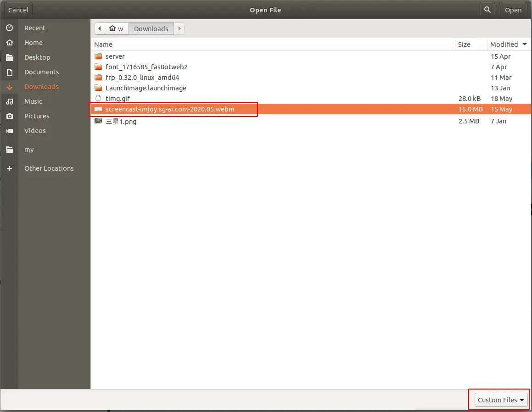Open the 'my' bookmark in sidebar

point(29,150)
